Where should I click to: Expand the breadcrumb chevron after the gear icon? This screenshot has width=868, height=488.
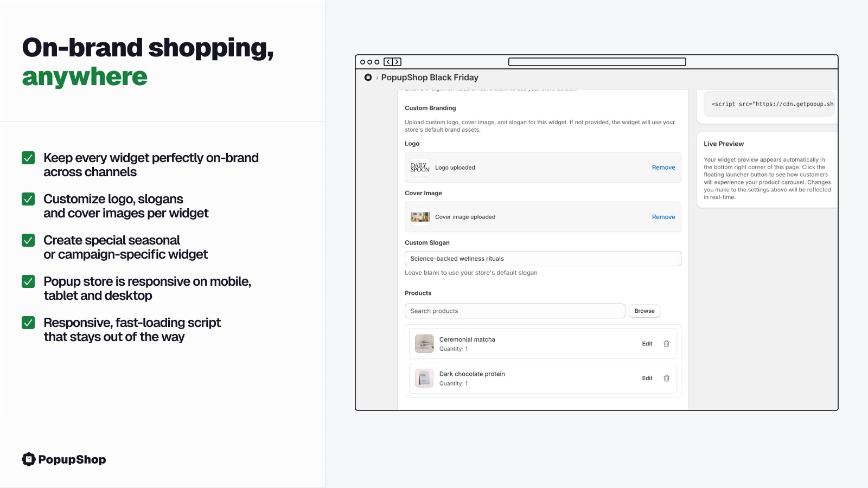(376, 78)
